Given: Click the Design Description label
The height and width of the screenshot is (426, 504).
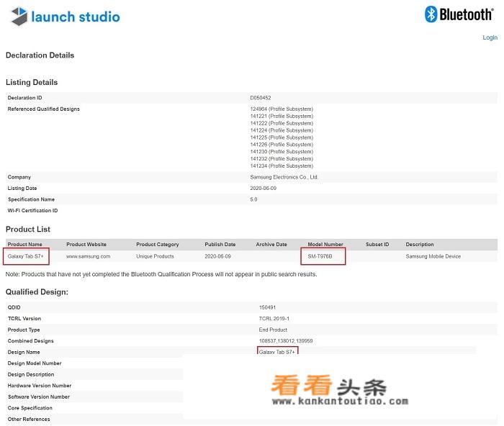Looking at the screenshot, I should tap(31, 375).
